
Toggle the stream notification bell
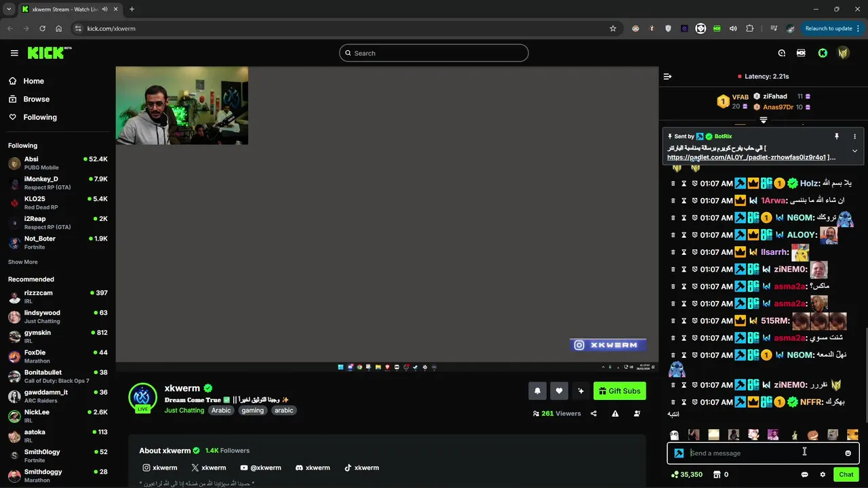537,391
